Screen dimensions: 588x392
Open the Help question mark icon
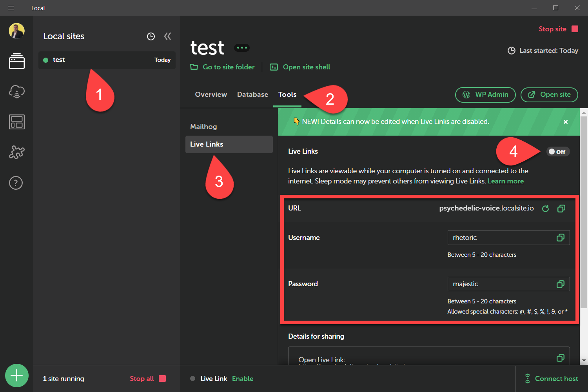16,183
